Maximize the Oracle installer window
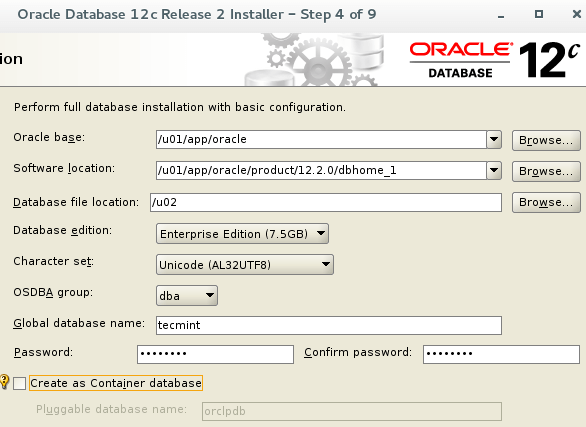 point(539,14)
